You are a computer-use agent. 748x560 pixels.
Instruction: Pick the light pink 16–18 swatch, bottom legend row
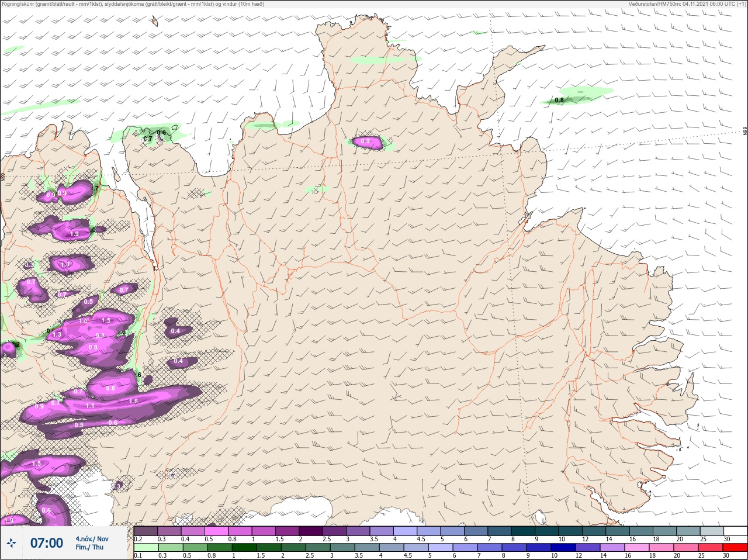coord(638,548)
